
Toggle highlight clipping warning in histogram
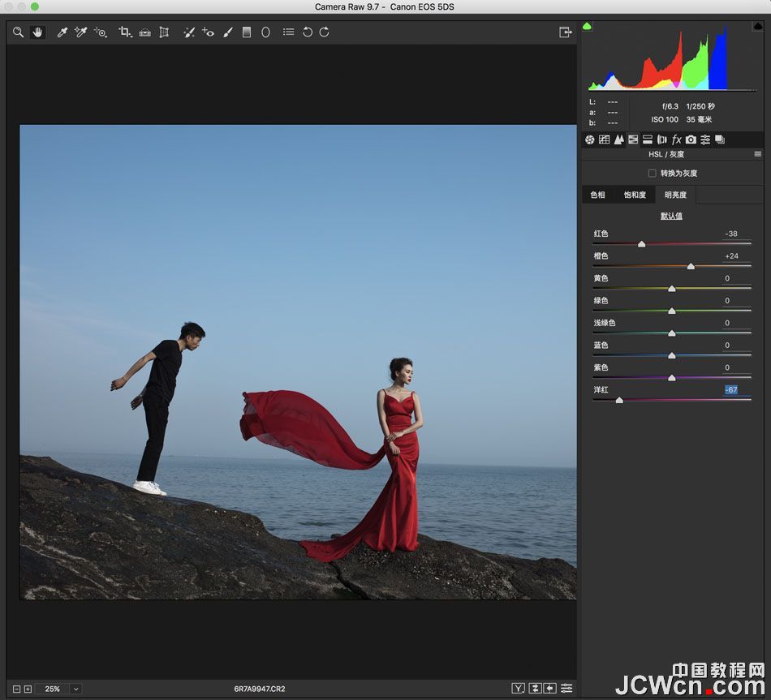tap(757, 26)
